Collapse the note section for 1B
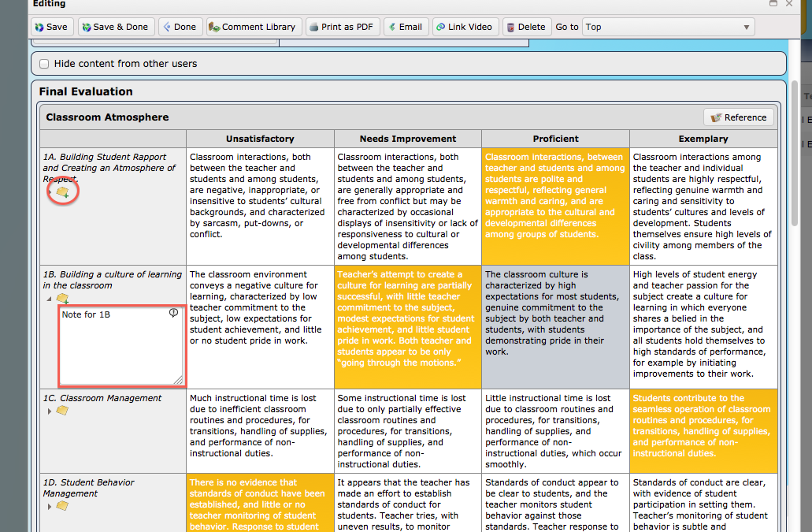The height and width of the screenshot is (532, 812). point(49,299)
